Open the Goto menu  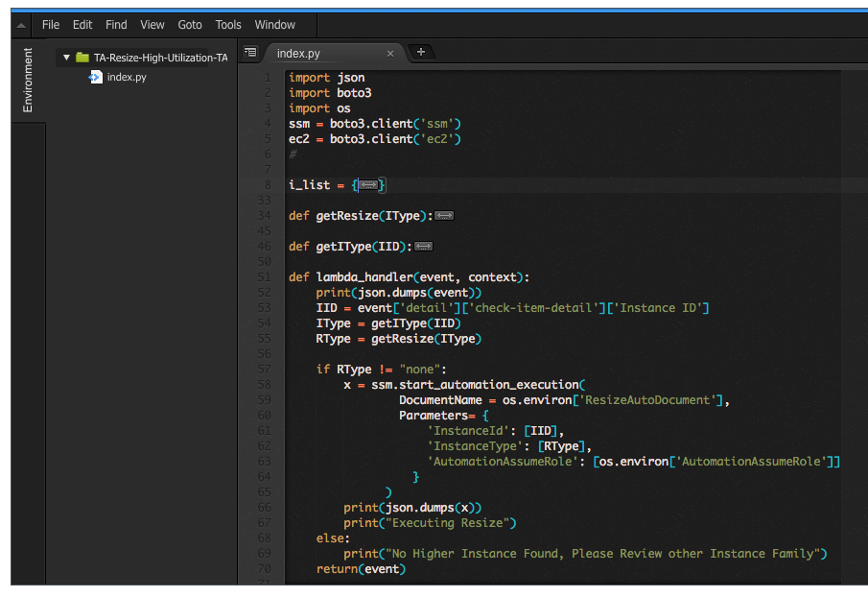click(190, 25)
